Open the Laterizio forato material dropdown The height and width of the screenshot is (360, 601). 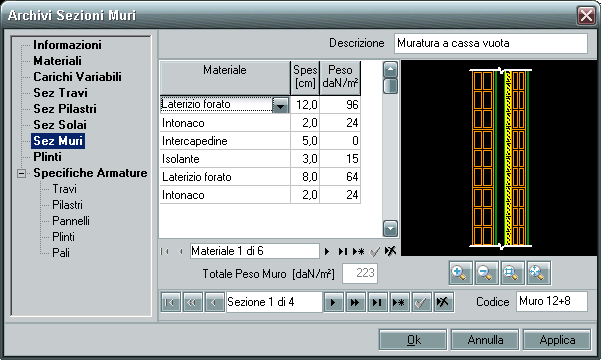(x=281, y=105)
